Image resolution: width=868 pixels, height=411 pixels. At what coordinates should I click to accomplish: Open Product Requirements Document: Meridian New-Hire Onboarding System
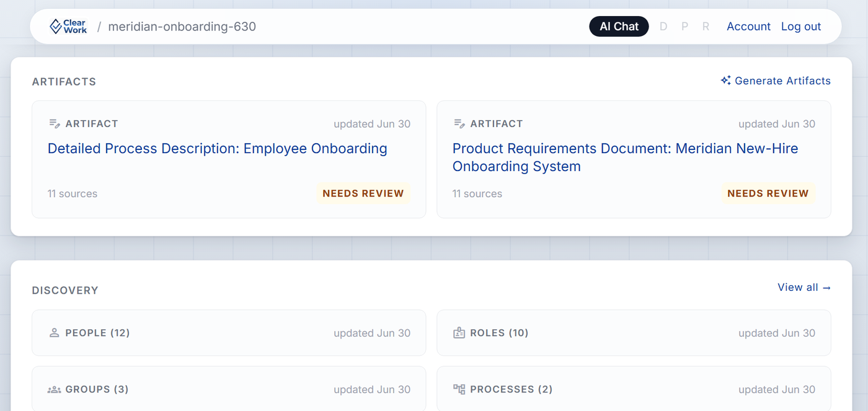[x=625, y=157]
